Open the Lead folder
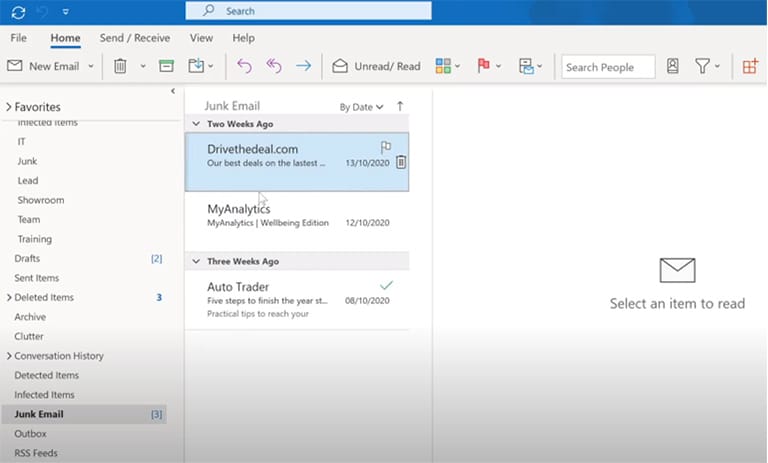This screenshot has width=768, height=463. click(x=28, y=180)
